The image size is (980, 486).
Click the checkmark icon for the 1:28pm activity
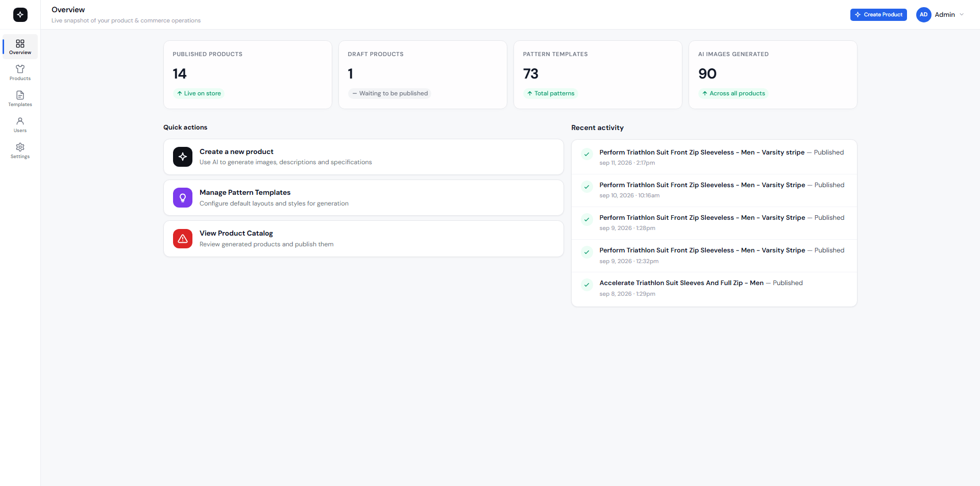pyautogui.click(x=587, y=219)
